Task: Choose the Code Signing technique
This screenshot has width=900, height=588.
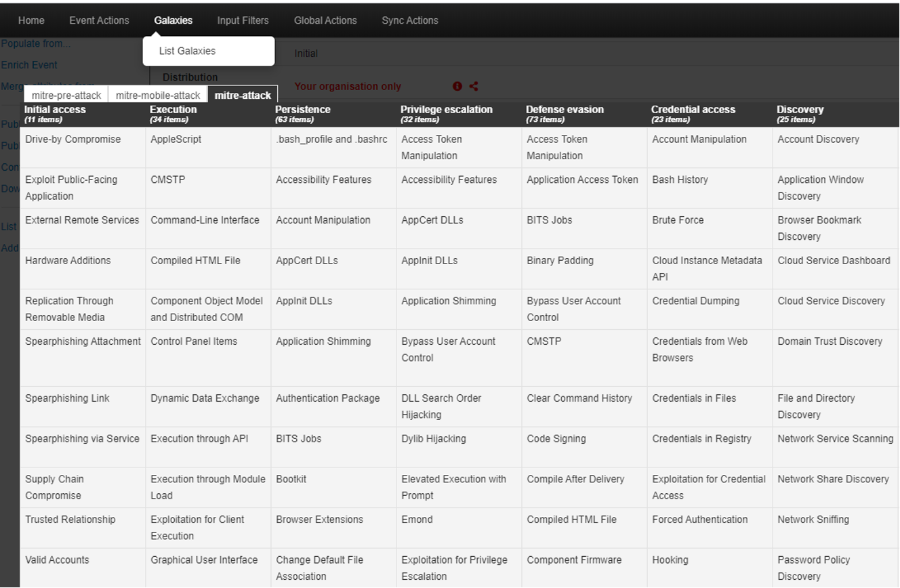Action: click(584, 447)
